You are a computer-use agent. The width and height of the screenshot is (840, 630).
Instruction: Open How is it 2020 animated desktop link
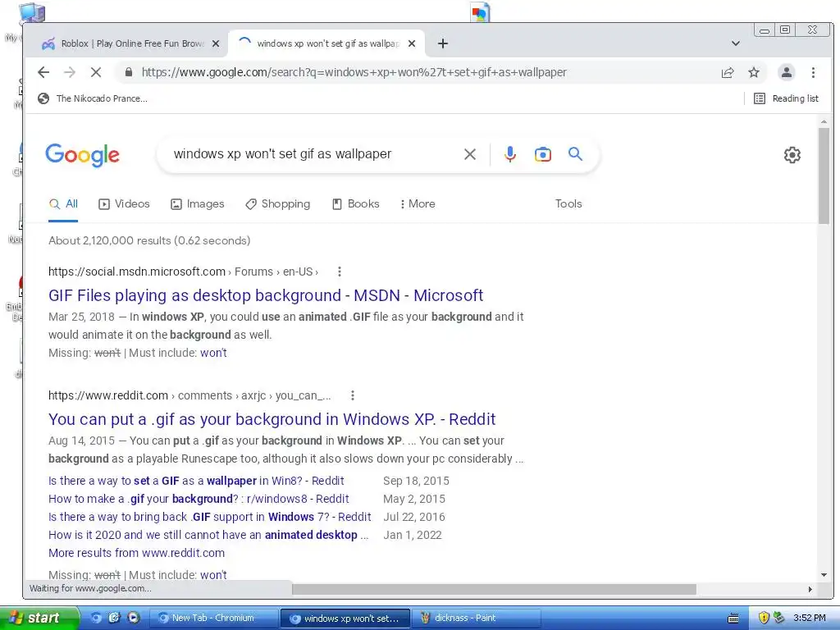point(208,535)
